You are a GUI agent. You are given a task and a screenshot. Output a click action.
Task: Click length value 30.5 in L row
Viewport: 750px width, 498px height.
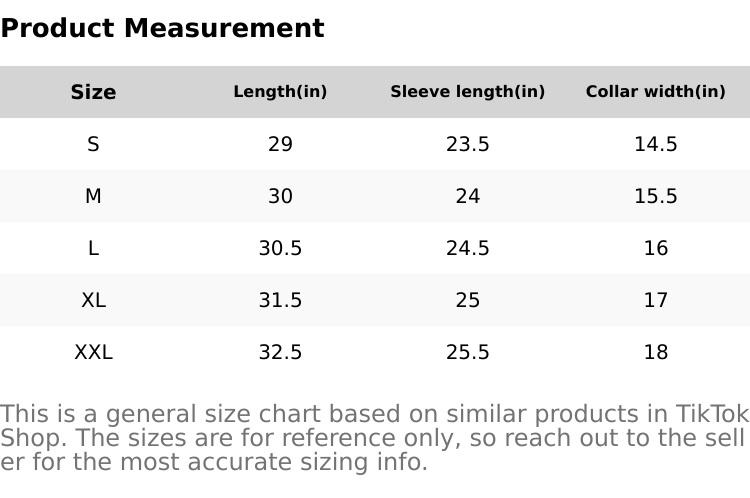pyautogui.click(x=280, y=248)
